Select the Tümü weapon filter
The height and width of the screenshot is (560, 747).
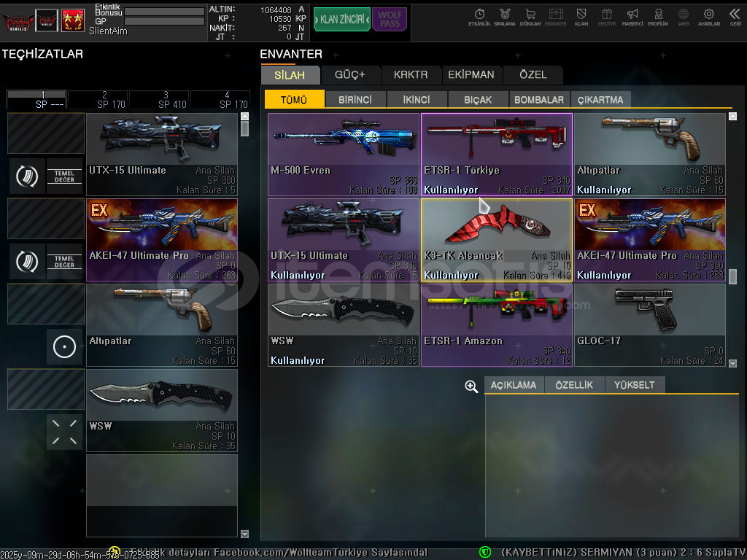pos(294,99)
